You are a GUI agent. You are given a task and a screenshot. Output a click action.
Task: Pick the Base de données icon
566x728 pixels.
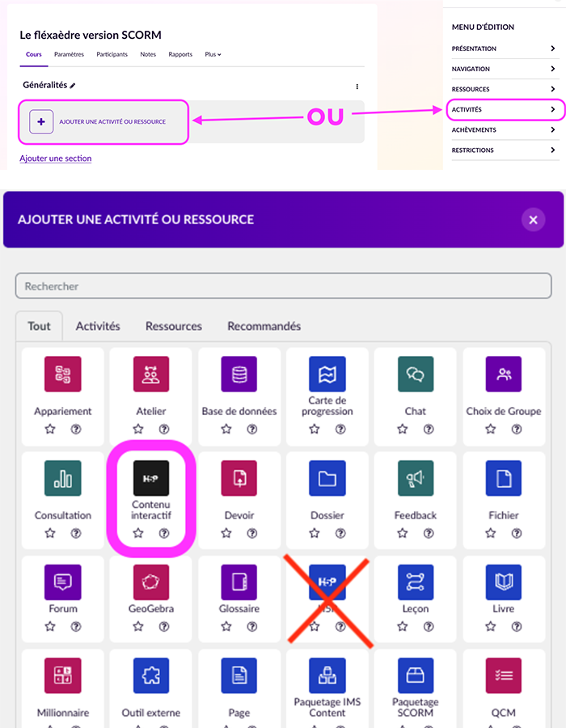239,374
